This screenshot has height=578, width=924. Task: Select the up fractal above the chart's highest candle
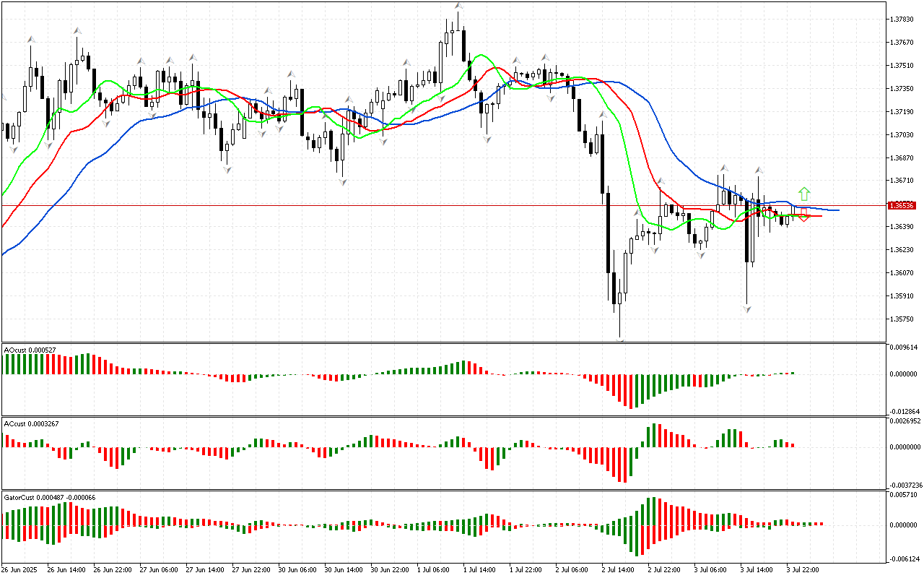458,6
